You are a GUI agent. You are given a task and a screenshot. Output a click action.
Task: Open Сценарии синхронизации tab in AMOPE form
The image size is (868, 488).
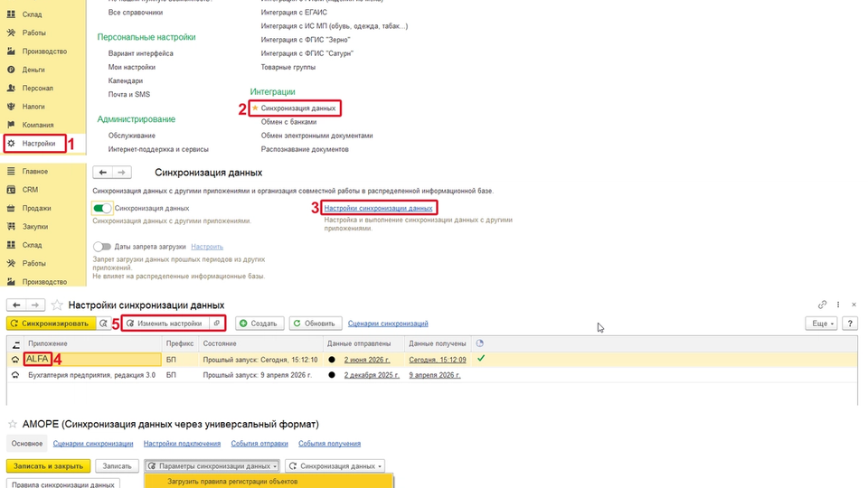click(x=93, y=444)
